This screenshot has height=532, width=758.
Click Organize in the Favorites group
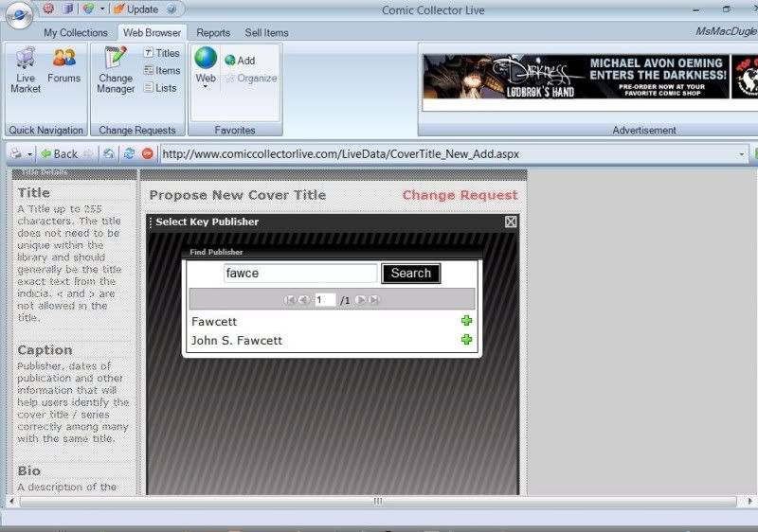[x=250, y=79]
